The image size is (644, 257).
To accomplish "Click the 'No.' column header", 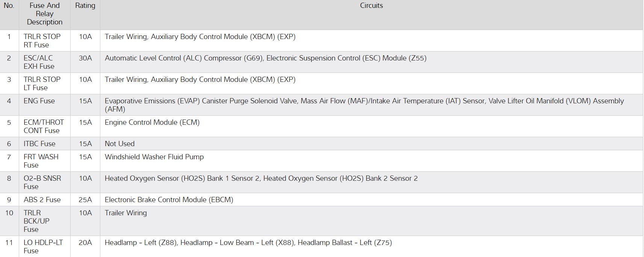I will coord(9,6).
